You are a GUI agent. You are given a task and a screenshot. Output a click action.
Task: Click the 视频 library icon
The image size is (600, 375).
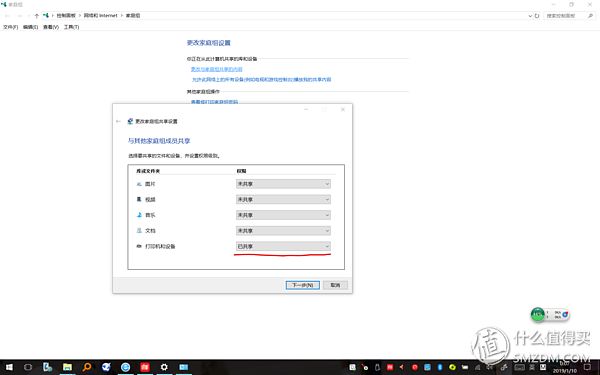pyautogui.click(x=139, y=199)
